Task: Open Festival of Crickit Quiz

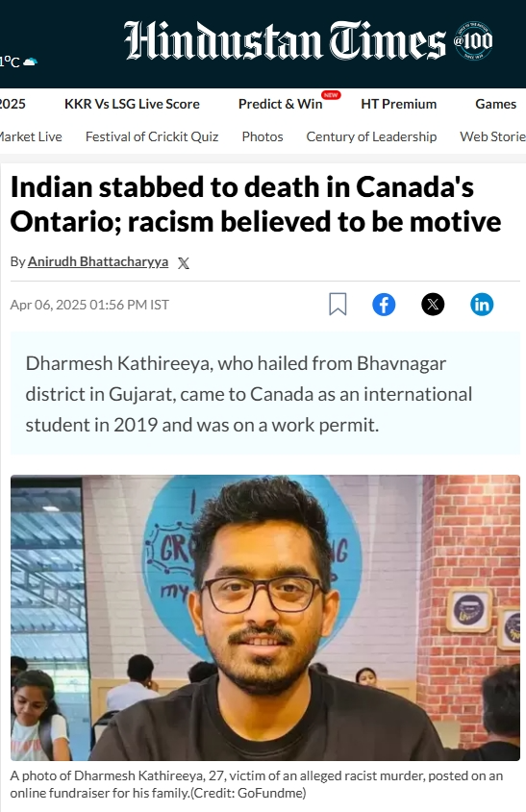Action: point(152,136)
